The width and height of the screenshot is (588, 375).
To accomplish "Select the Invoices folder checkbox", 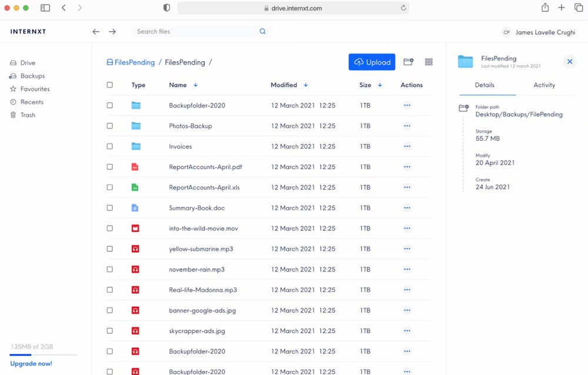I will [x=110, y=146].
